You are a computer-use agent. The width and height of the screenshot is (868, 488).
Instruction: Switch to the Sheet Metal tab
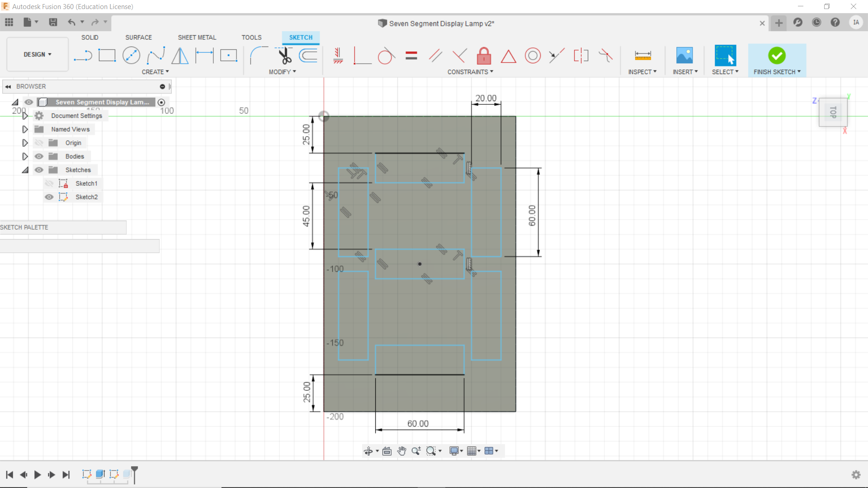[197, 37]
